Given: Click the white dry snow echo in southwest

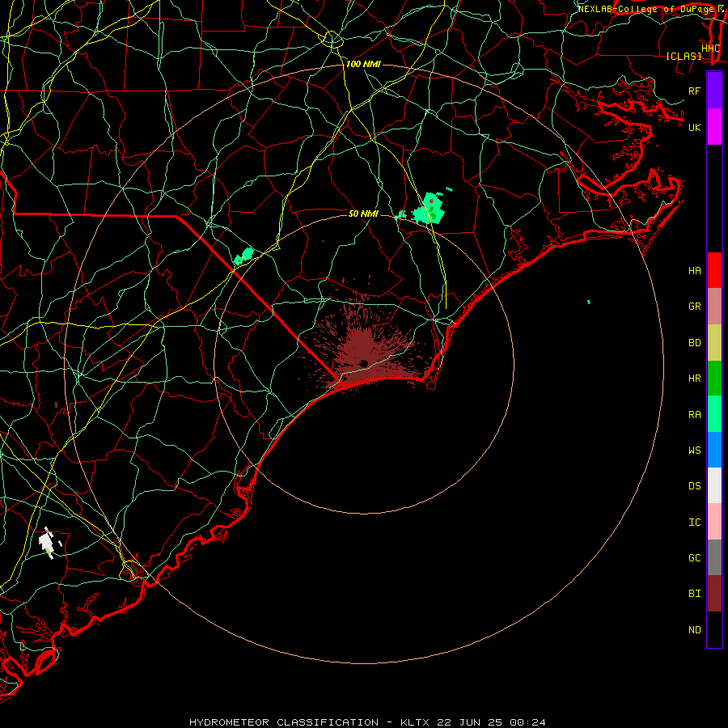Looking at the screenshot, I should point(46,543).
